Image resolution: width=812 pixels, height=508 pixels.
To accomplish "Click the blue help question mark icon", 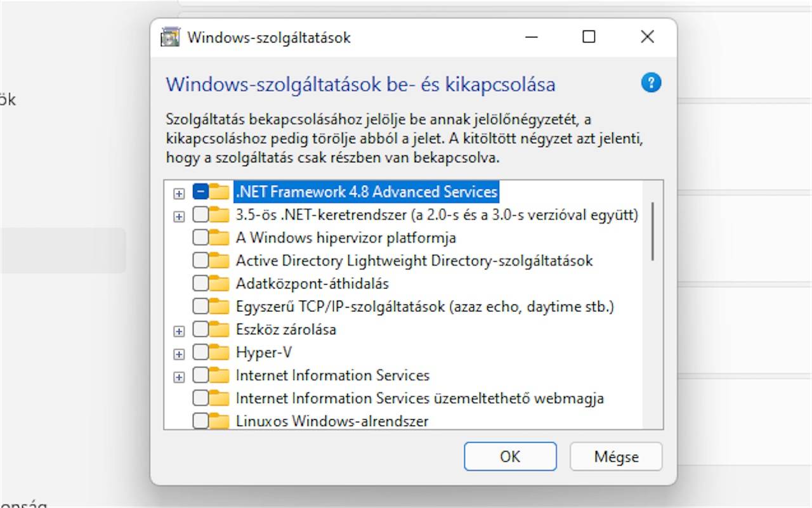I will point(652,83).
